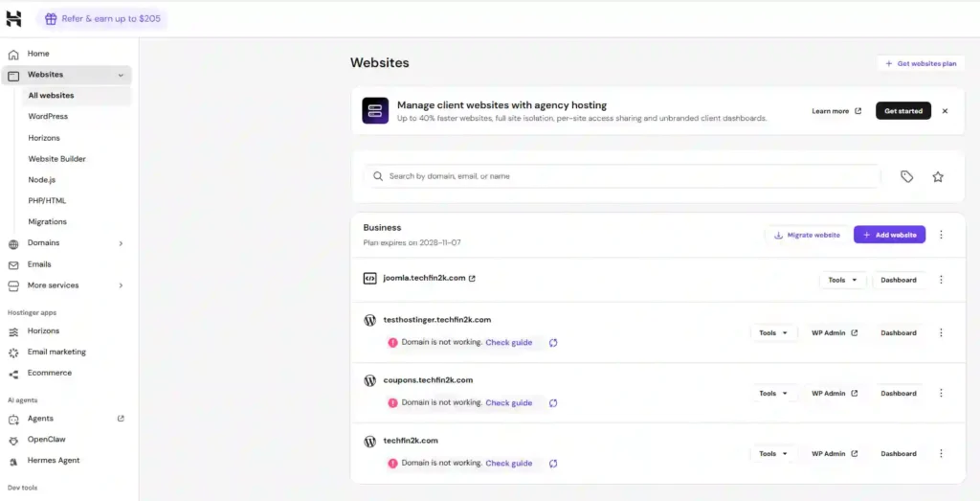Viewport: 980px width, 501px height.
Task: Open Dashboard for testhostinger.techfin2k.com
Action: pos(898,333)
